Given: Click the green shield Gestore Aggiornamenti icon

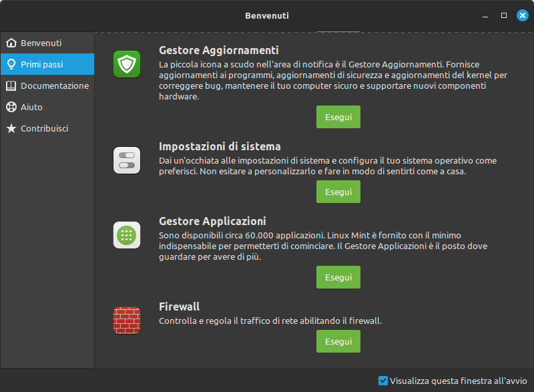Looking at the screenshot, I should click(127, 64).
